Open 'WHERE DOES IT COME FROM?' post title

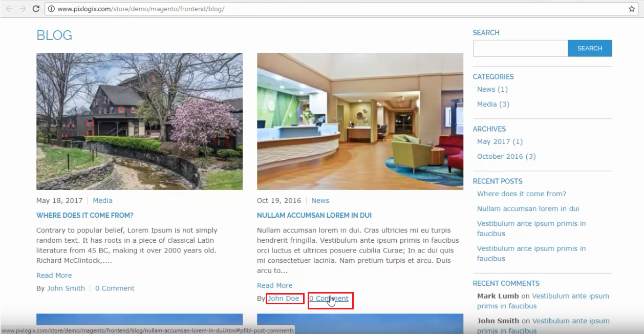pyautogui.click(x=85, y=215)
